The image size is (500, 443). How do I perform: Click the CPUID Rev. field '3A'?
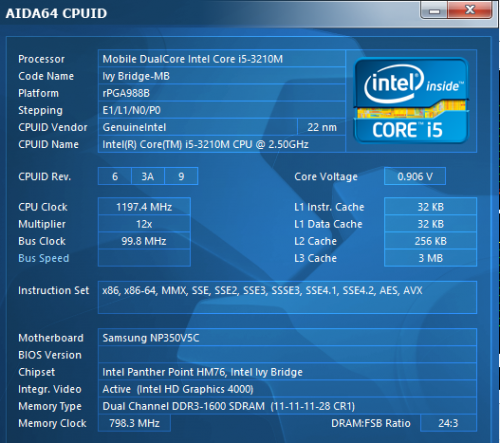pyautogui.click(x=148, y=176)
